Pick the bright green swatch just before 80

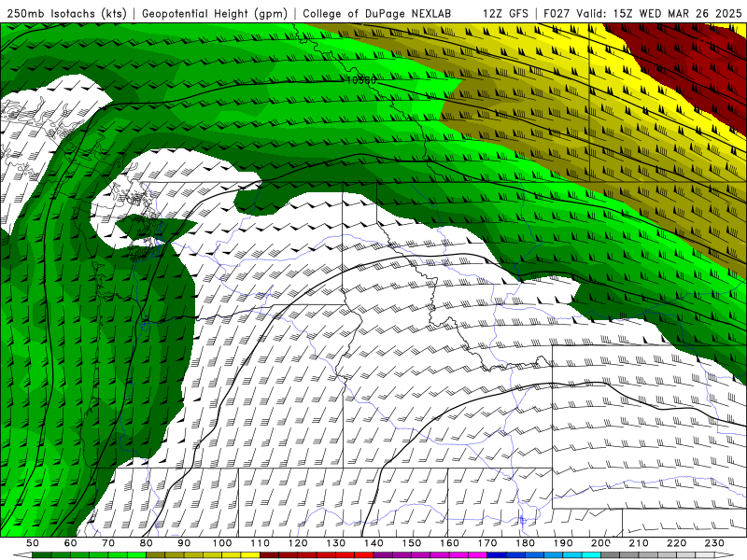[x=136, y=554]
